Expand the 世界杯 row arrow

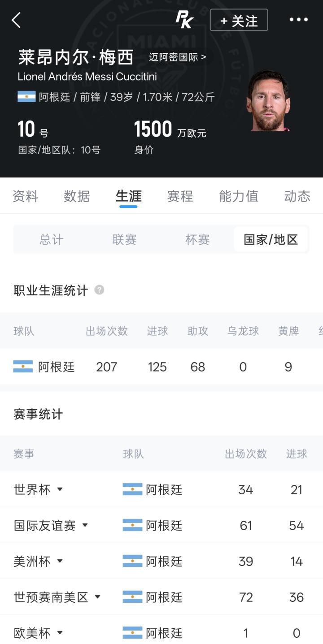60,489
